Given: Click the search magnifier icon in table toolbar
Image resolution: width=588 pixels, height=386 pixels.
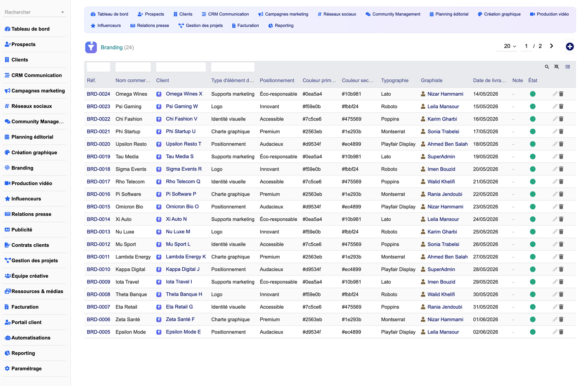Looking at the screenshot, I should point(547,67).
